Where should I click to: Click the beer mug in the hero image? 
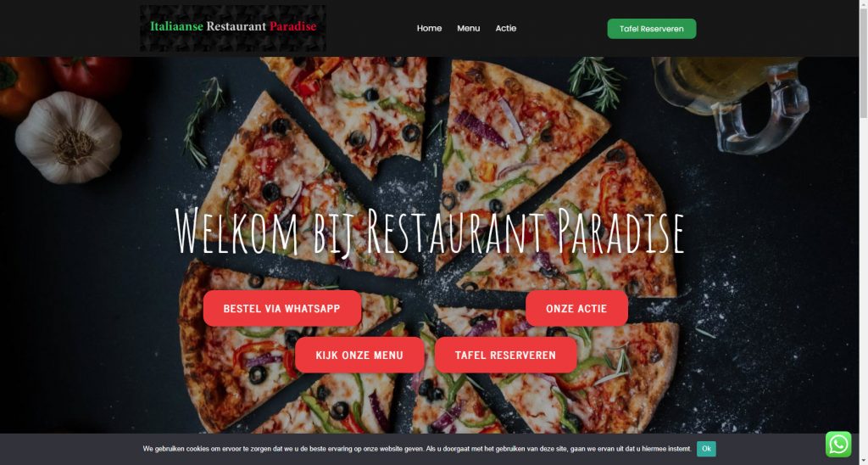tap(731, 104)
